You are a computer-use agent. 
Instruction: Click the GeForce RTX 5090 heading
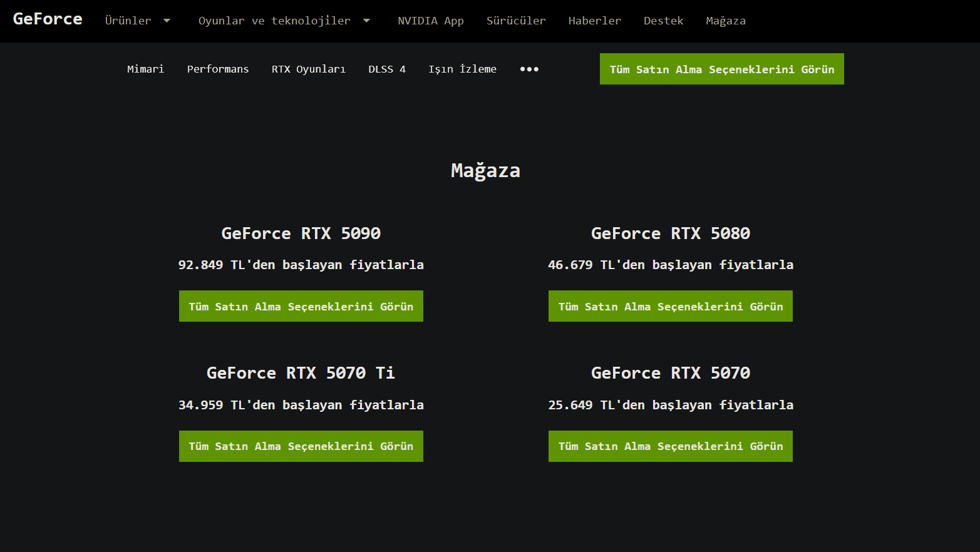[x=301, y=233]
